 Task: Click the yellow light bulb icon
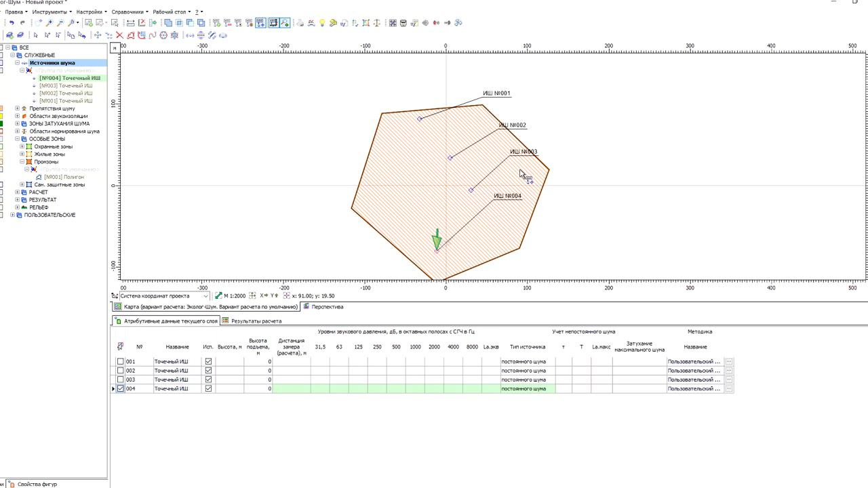coord(322,22)
